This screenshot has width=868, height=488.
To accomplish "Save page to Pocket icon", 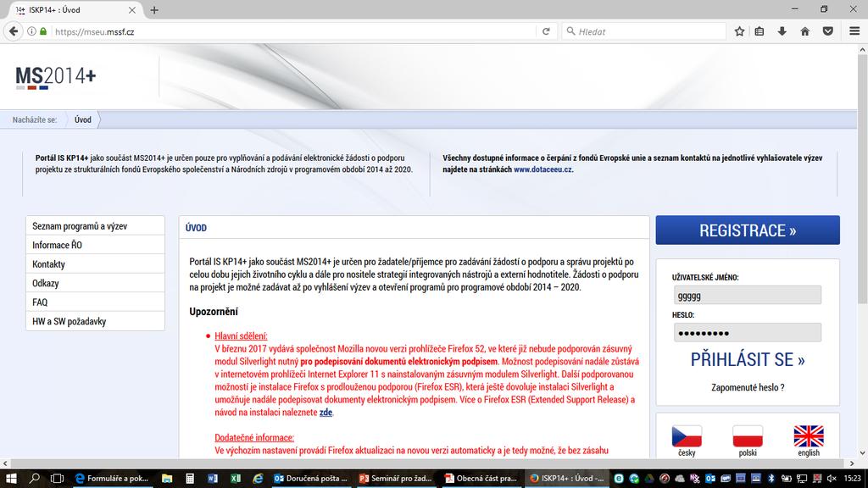I will click(x=828, y=31).
